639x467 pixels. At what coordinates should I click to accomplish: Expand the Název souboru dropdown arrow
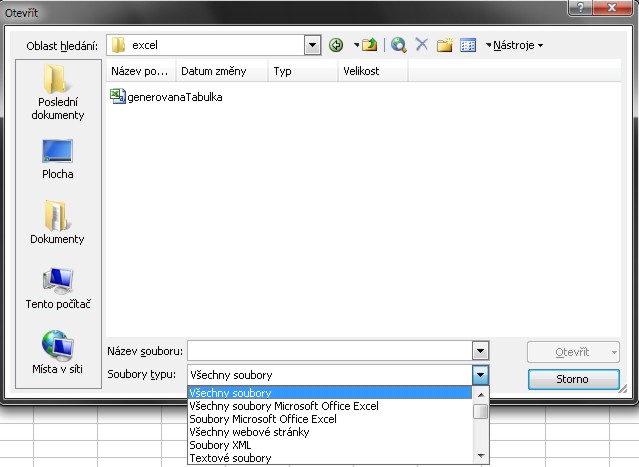coord(481,352)
